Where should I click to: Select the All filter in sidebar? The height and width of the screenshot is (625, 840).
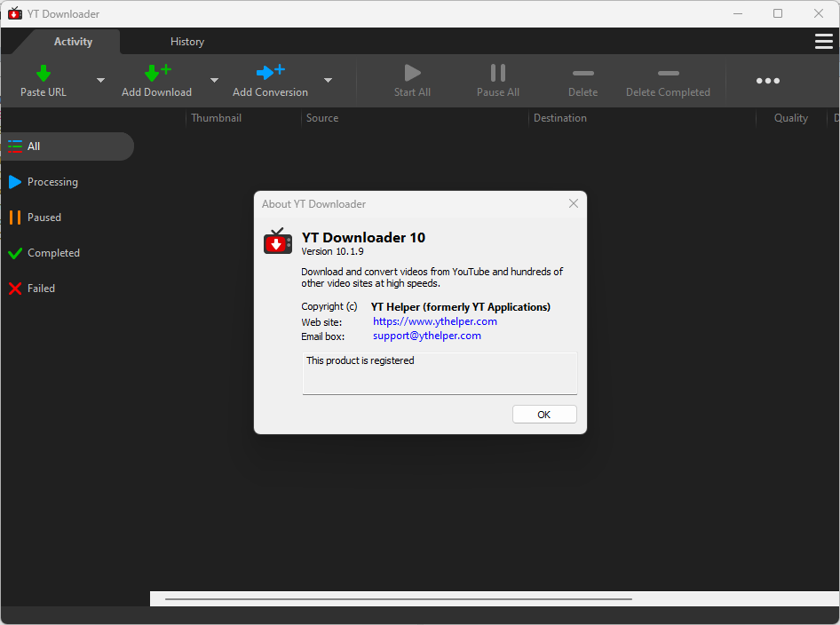[x=67, y=146]
